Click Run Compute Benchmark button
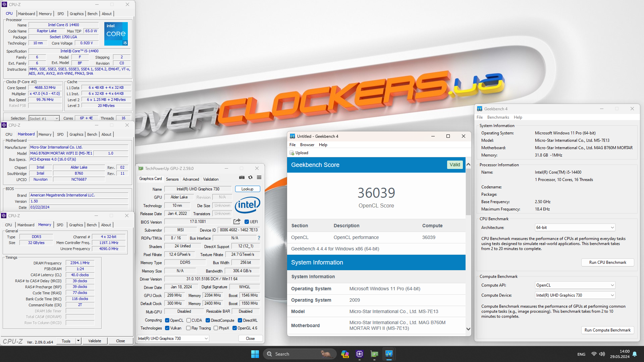Screen dimensions: 644x362 [x=607, y=330]
